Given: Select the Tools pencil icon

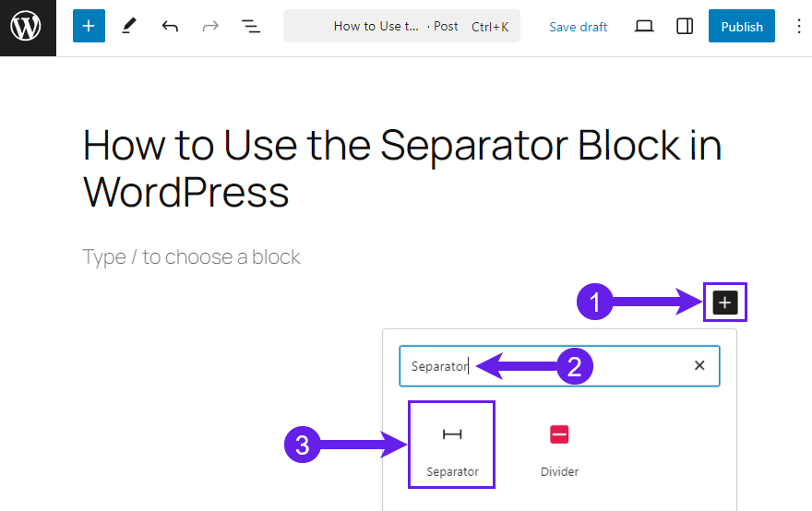Looking at the screenshot, I should click(x=129, y=26).
